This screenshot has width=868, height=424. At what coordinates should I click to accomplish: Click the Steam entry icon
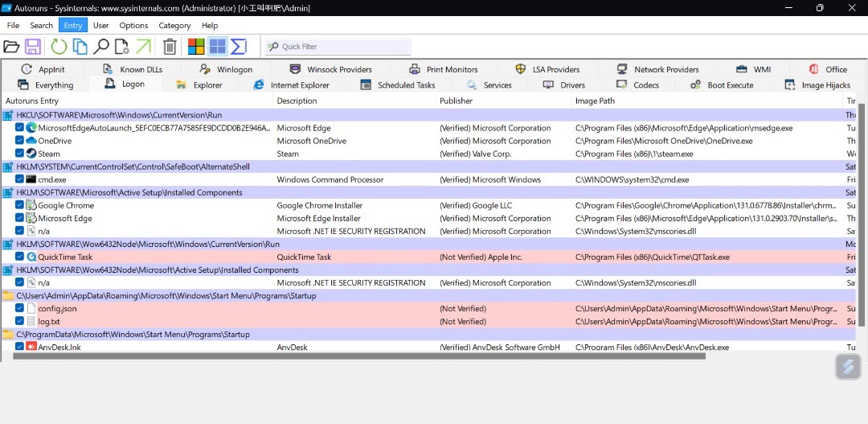coord(31,154)
